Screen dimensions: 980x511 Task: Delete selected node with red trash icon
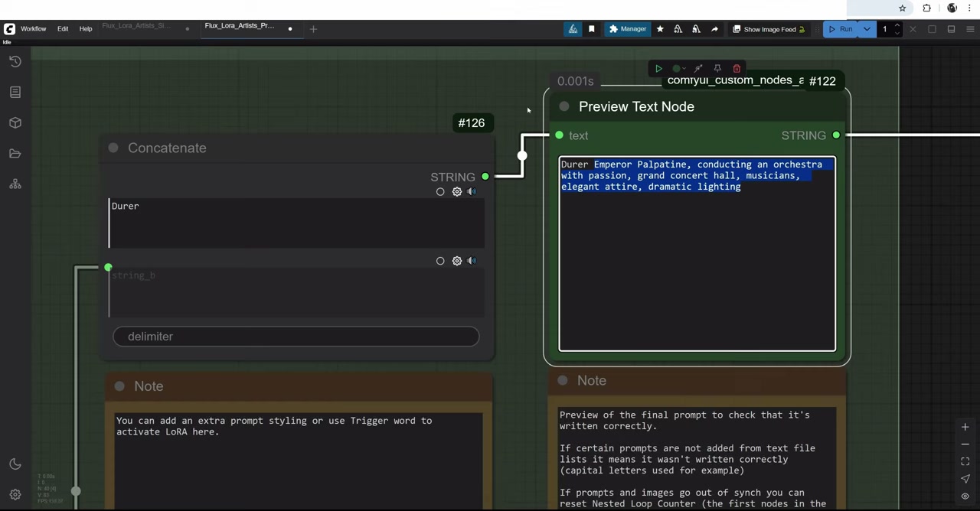click(x=737, y=69)
